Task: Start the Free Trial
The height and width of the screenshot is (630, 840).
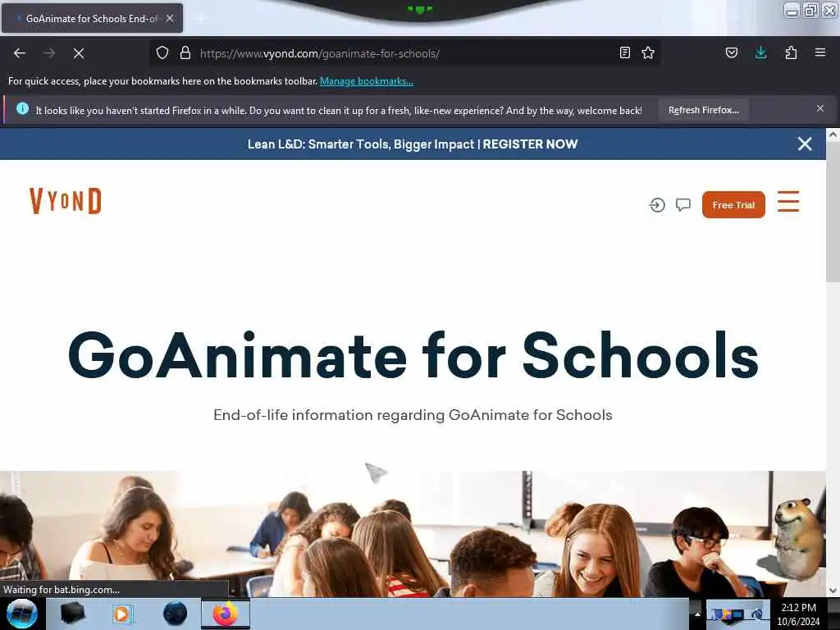Action: point(733,204)
